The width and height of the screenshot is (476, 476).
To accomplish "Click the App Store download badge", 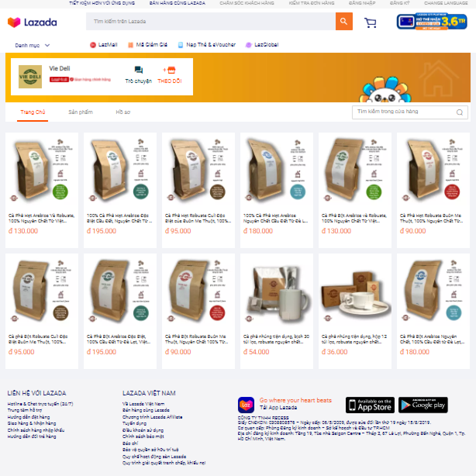I will 370,405.
